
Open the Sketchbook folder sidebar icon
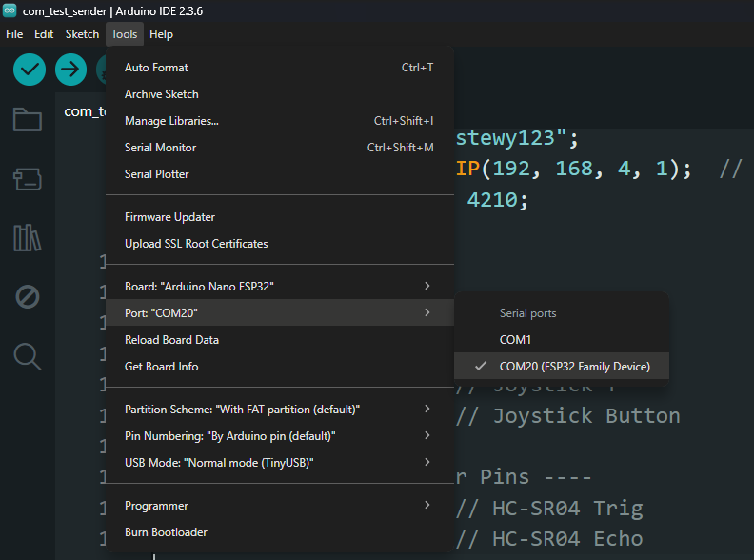pos(28,119)
